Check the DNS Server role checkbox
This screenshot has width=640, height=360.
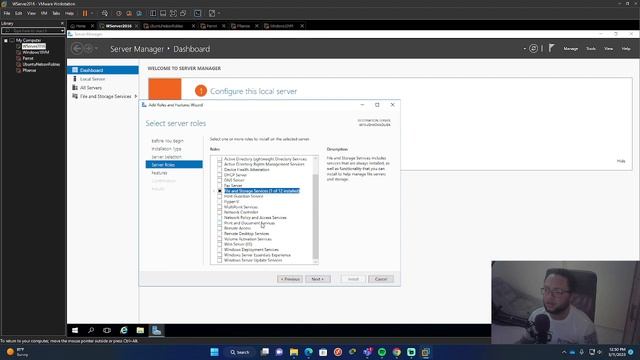220,180
